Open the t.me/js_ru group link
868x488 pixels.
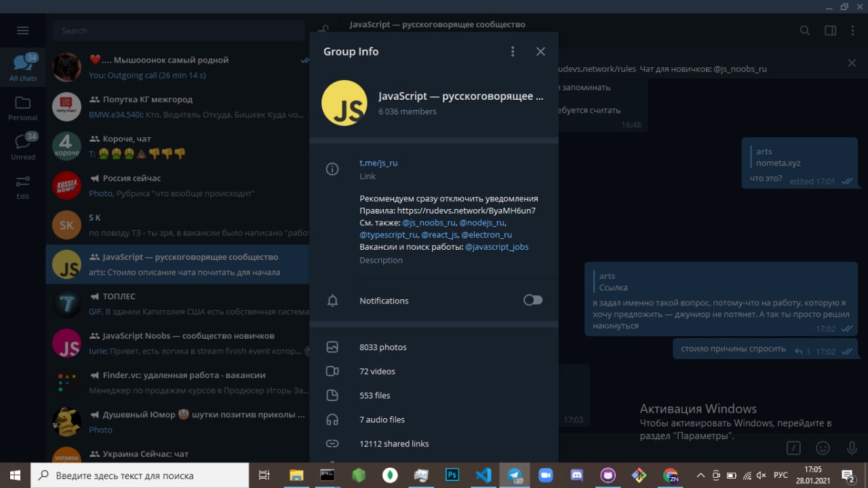[x=378, y=163]
